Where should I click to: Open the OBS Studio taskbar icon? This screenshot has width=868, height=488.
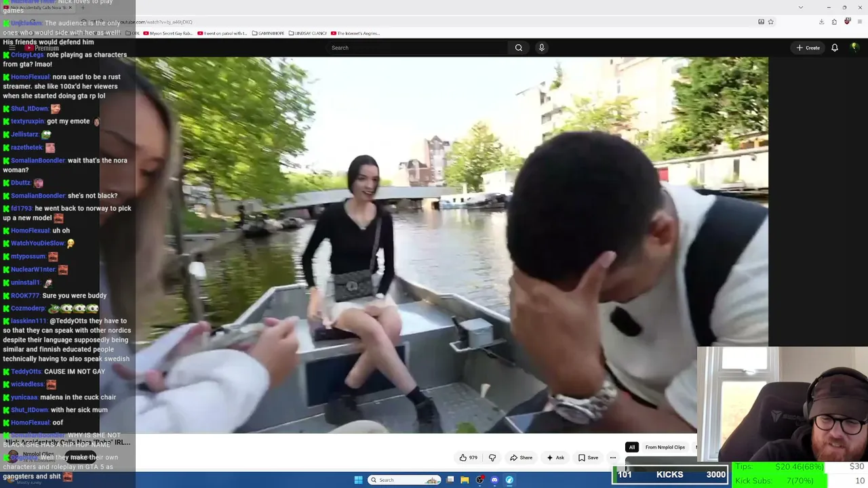(x=479, y=480)
